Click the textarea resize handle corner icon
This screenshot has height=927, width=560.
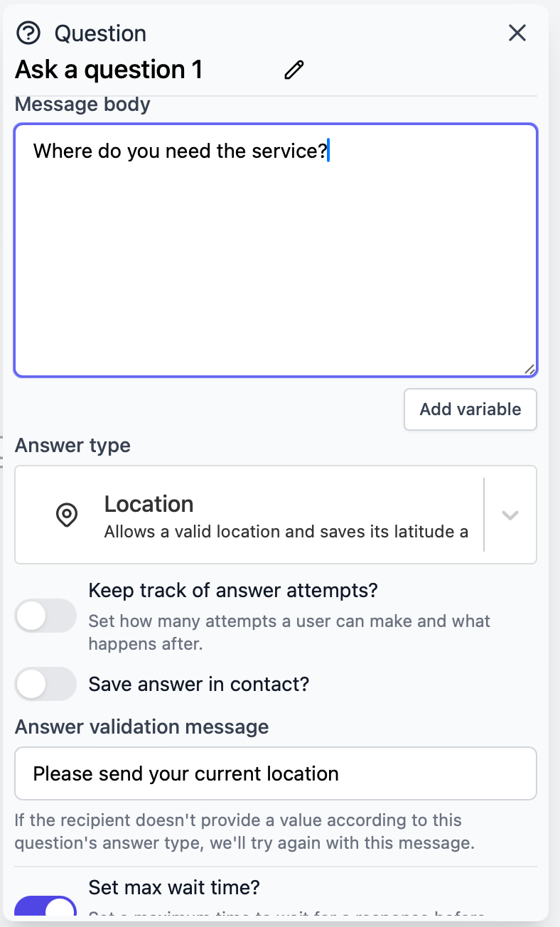[530, 368]
